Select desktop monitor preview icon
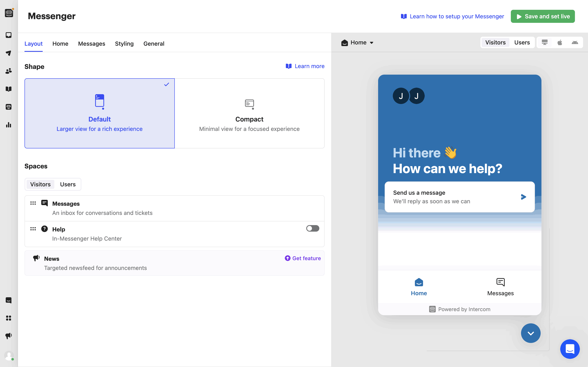588x367 pixels. click(545, 42)
